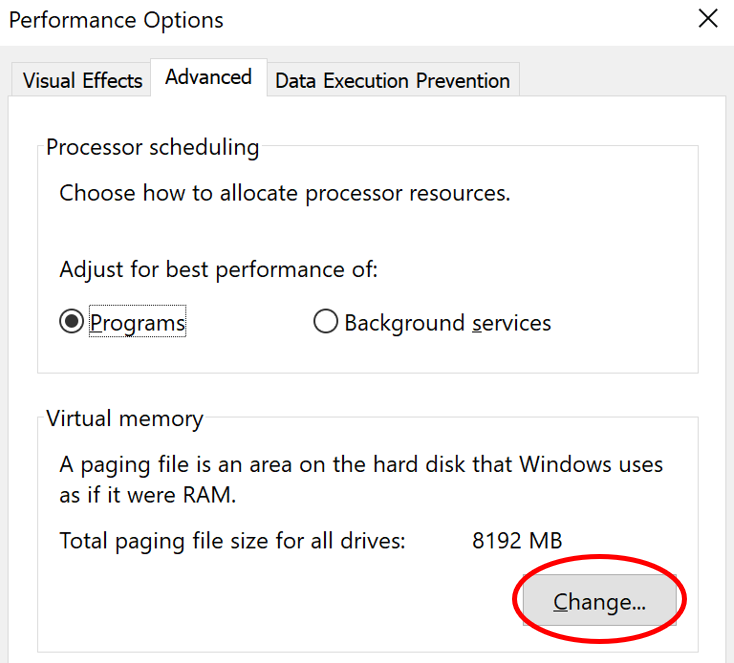Click 'Adjust for best performance of' label
This screenshot has height=663, width=734.
(x=218, y=270)
